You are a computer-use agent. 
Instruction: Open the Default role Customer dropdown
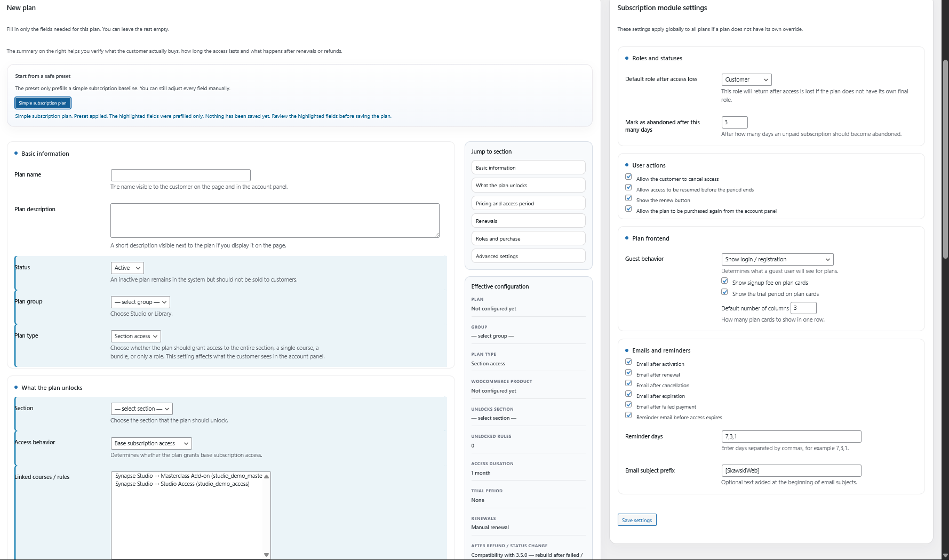point(746,79)
